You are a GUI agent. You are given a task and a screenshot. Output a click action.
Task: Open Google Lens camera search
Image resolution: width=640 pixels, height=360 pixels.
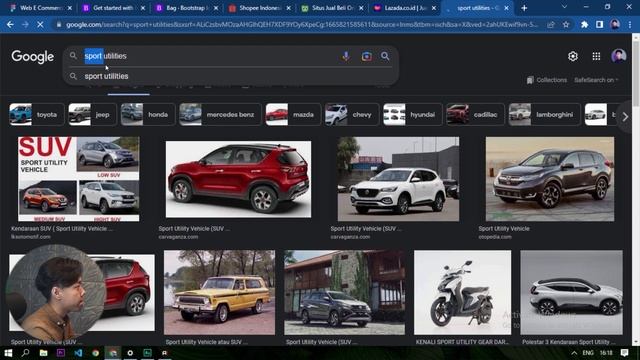click(x=366, y=56)
